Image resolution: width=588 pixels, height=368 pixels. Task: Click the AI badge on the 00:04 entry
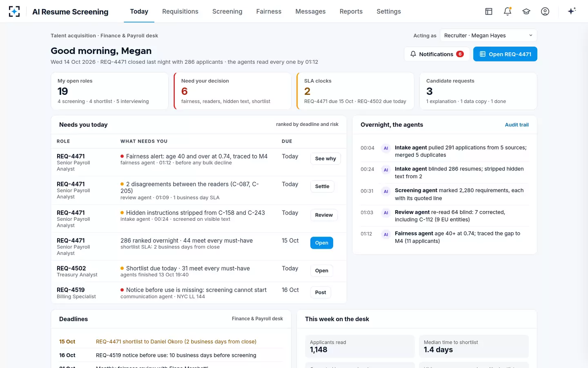click(386, 148)
